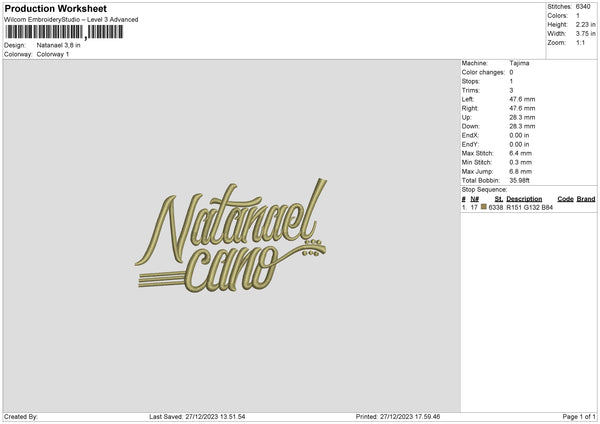600x424 pixels.
Task: Click the 'Created By:' footer label
Action: point(21,416)
